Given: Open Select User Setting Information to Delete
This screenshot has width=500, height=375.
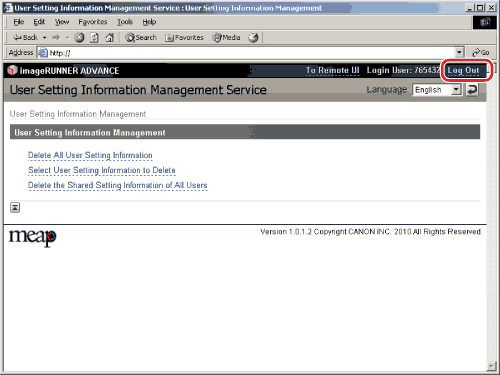Looking at the screenshot, I should [x=102, y=171].
